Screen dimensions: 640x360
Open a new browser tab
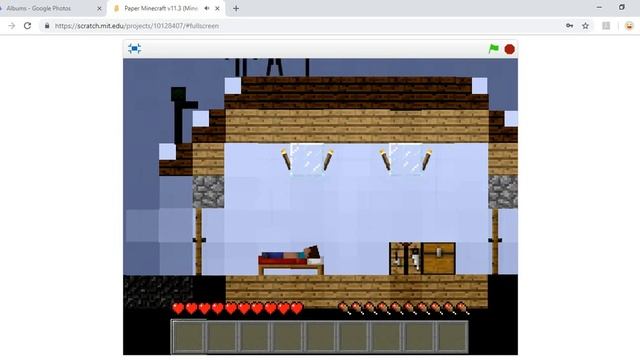236,8
